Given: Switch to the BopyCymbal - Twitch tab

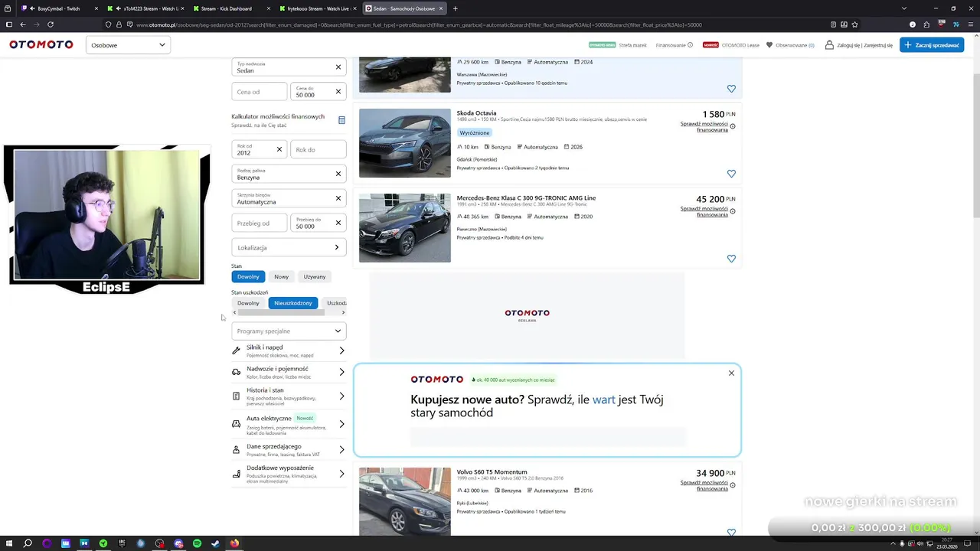Looking at the screenshot, I should 57,8.
